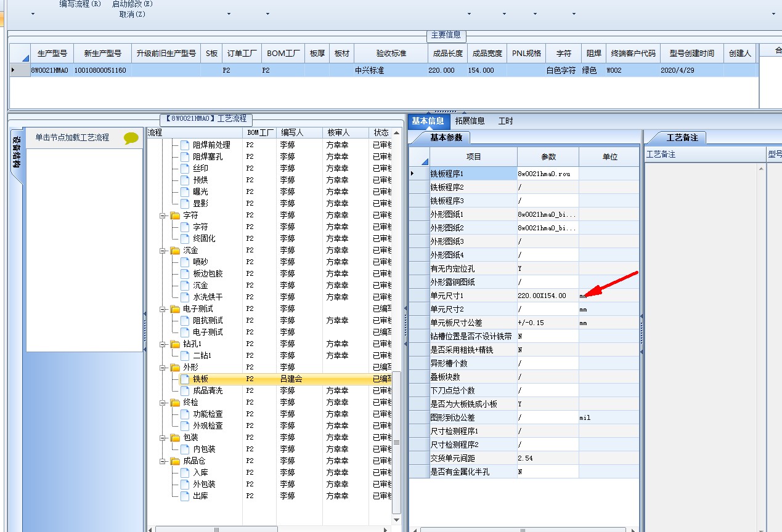Click the 启动修改(E) button

(x=132, y=4)
